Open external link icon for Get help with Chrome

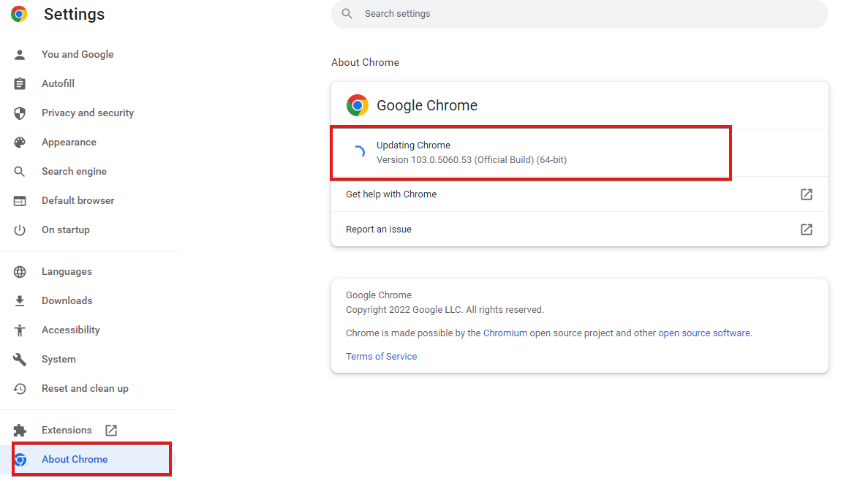[807, 194]
